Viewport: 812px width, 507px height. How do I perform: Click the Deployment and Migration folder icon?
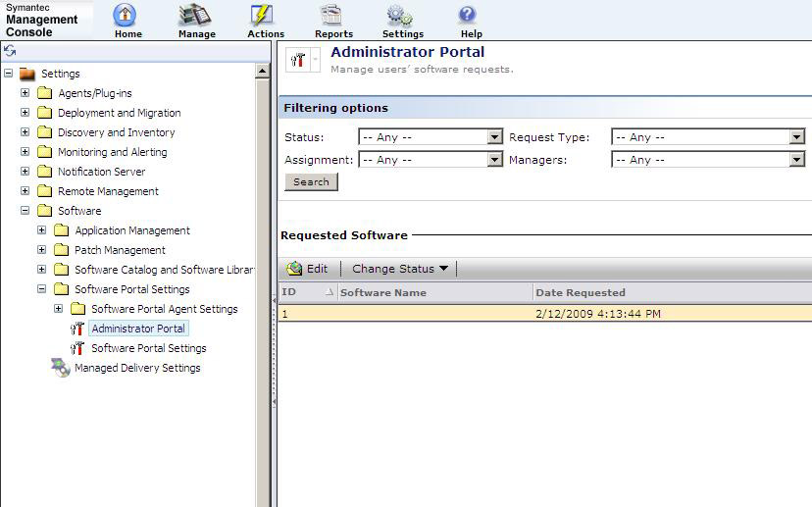tap(44, 113)
